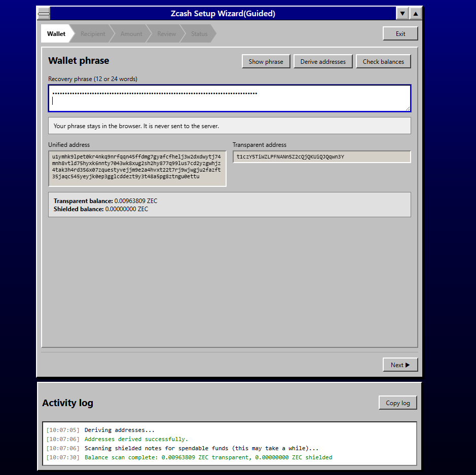Focus the recovery phrase text area
This screenshot has width=476, height=475.
[230, 98]
